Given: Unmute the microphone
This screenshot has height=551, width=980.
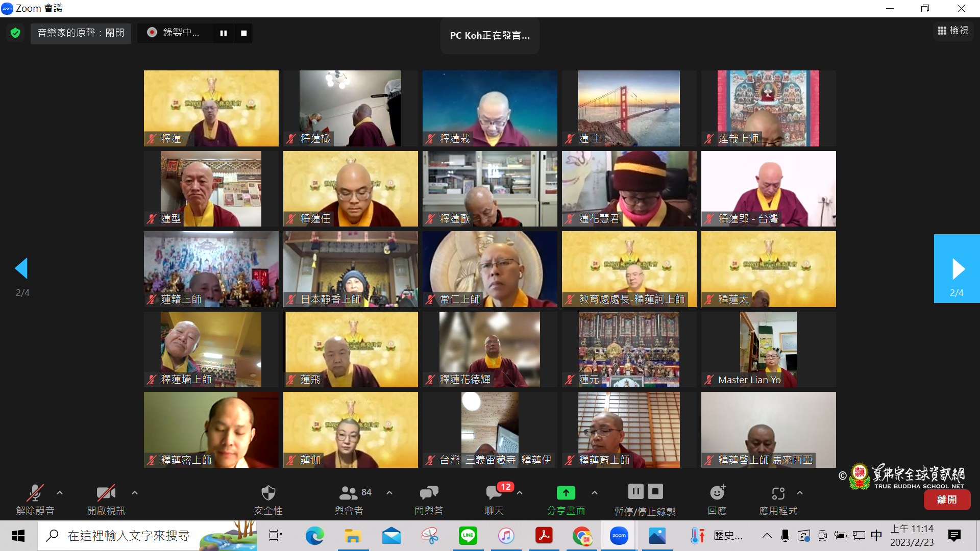Looking at the screenshot, I should click(x=35, y=493).
